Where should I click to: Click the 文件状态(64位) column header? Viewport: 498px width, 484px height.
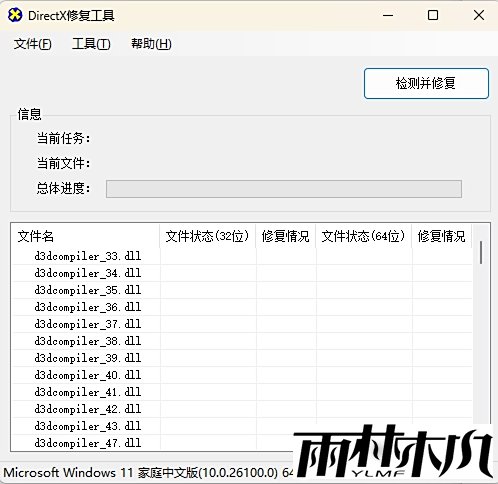click(x=364, y=236)
